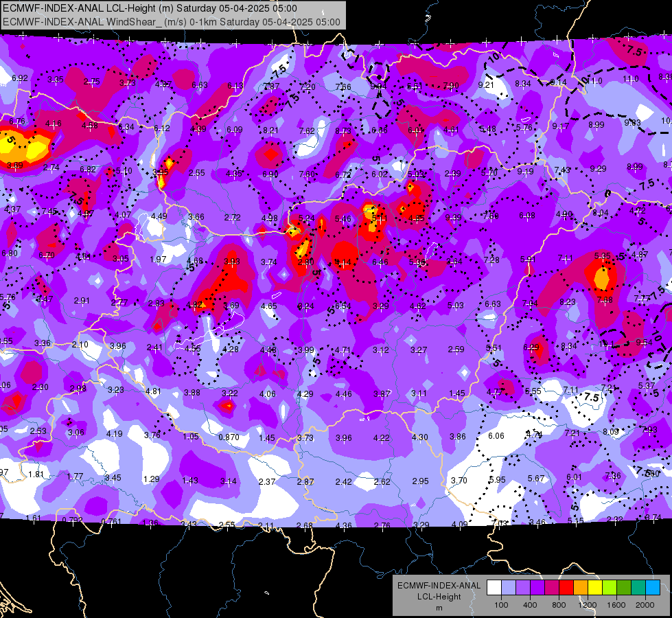Click the grid value 4.16
This screenshot has width=672, height=618.
[x=53, y=124]
